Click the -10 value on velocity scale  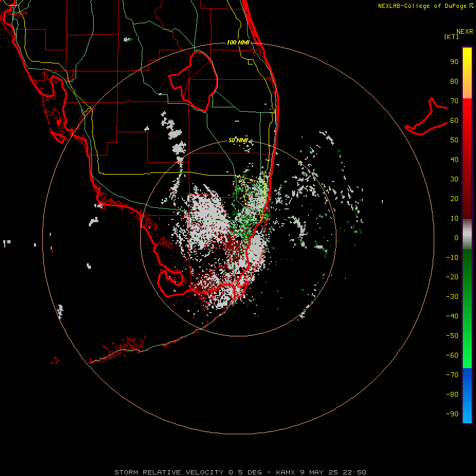(x=452, y=258)
